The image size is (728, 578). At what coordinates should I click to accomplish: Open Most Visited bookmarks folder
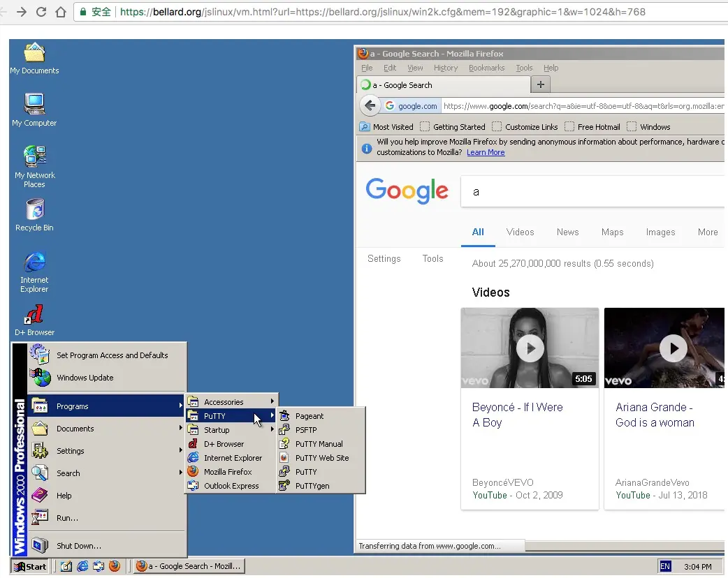tap(387, 126)
